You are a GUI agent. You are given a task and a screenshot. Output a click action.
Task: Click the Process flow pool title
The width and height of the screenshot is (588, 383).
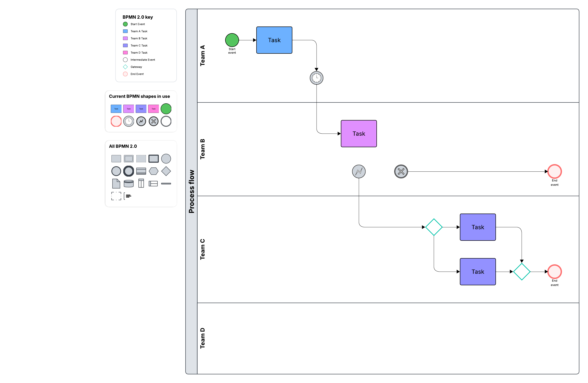coord(192,191)
